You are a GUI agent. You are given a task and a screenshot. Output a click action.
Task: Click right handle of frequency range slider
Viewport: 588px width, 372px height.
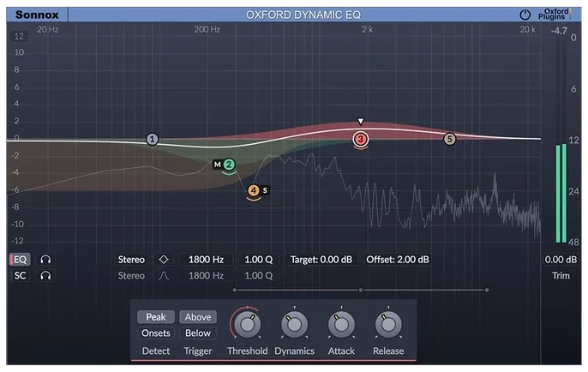point(487,290)
